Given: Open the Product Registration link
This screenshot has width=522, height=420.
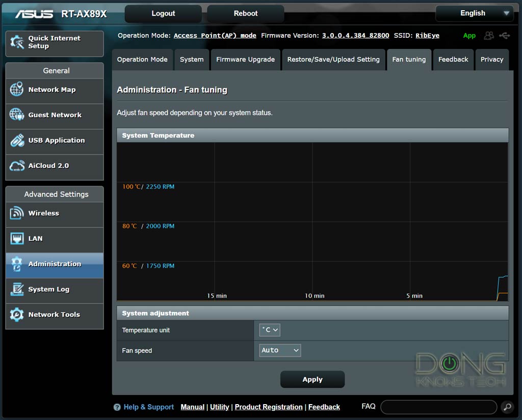Looking at the screenshot, I should point(269,407).
